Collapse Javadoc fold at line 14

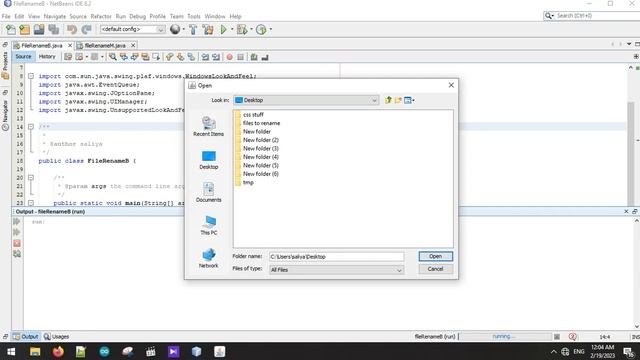pyautogui.click(x=31, y=127)
